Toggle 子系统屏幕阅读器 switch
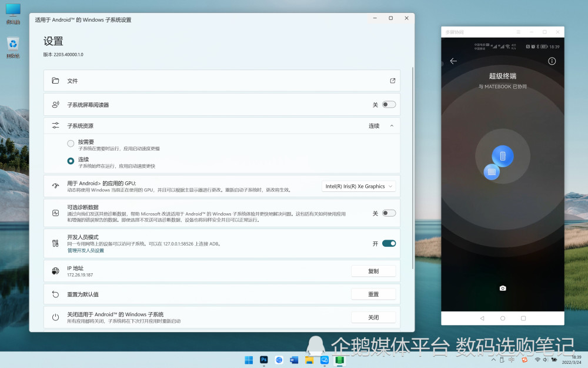 [389, 105]
